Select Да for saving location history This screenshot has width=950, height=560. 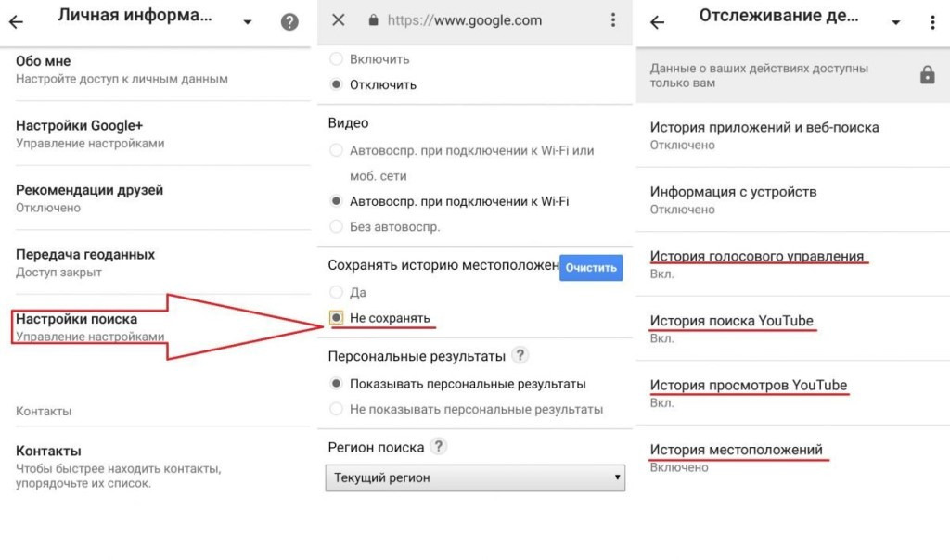tap(337, 291)
